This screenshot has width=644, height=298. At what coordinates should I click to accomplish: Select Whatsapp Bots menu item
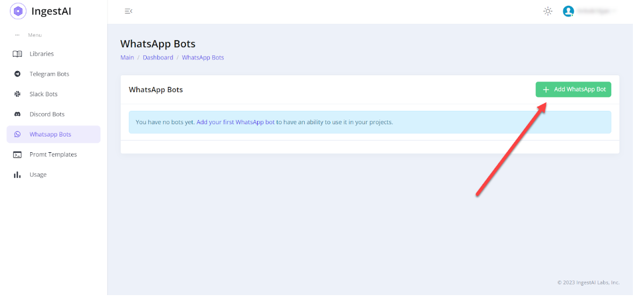(x=54, y=134)
